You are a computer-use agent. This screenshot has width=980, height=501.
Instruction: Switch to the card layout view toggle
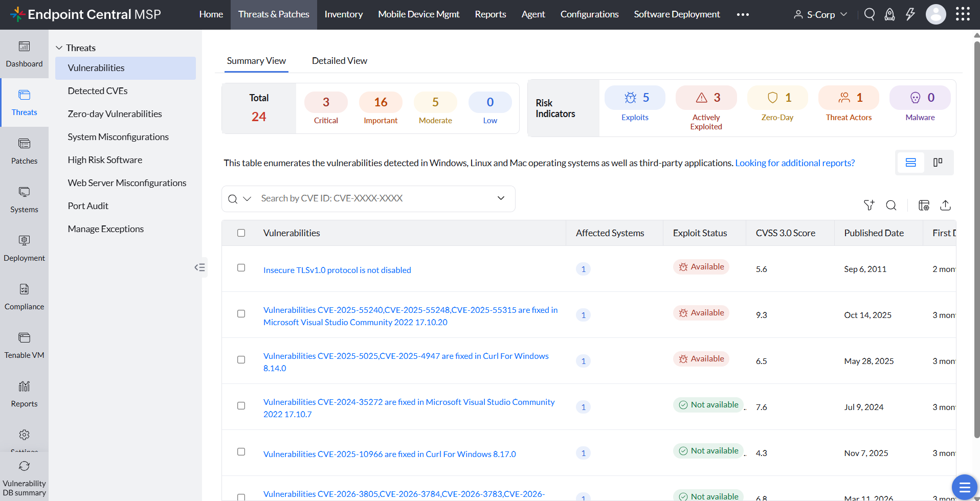(x=938, y=163)
